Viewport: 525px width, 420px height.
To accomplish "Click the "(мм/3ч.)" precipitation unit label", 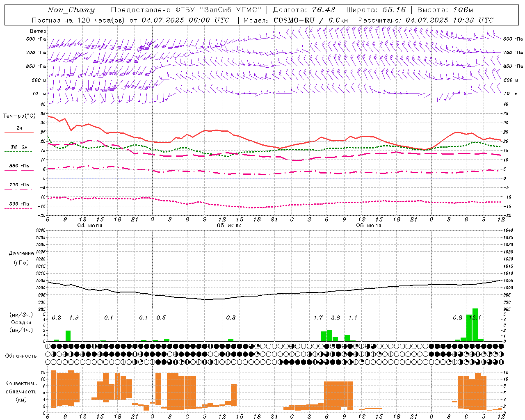I will (21, 315).
